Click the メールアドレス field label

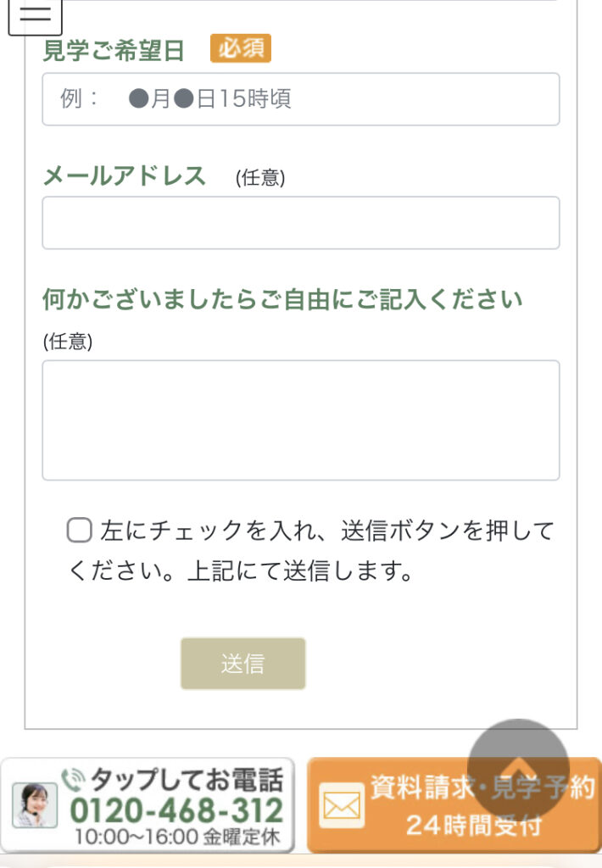click(x=125, y=175)
